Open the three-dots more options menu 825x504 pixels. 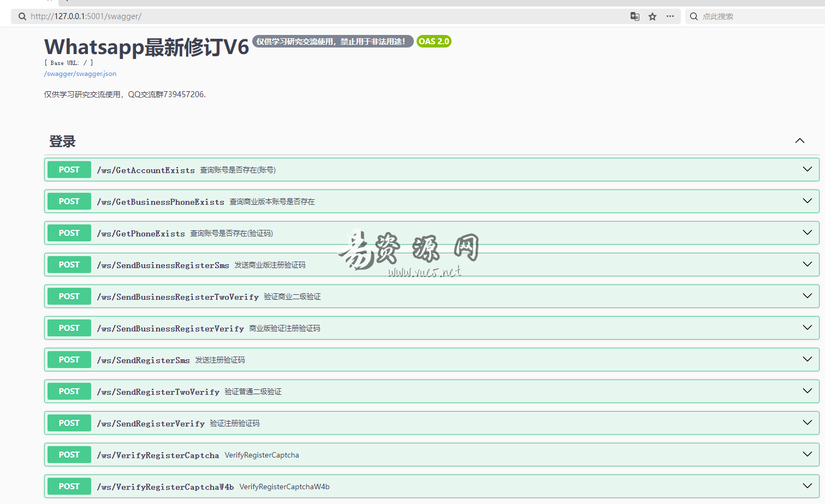[670, 16]
